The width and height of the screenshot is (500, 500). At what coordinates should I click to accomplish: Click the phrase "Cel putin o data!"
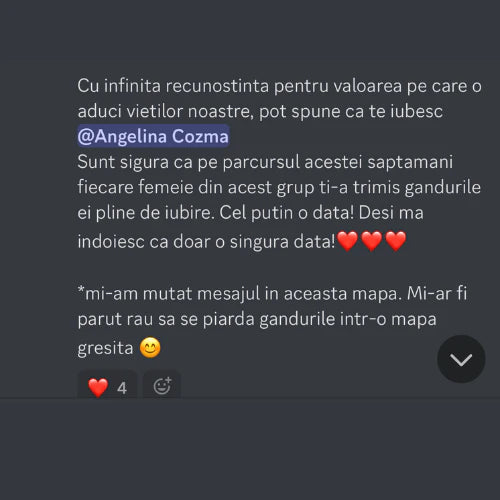tap(286, 213)
